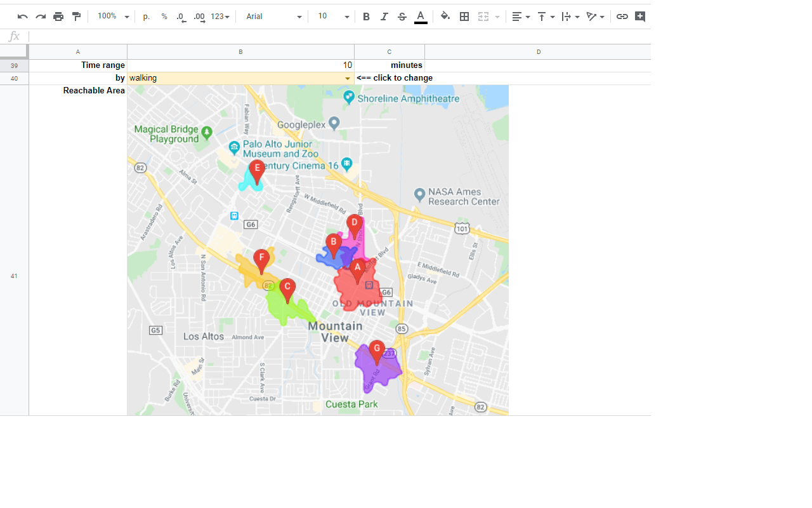
Task: Open the 'walking' cell dropdown arrow
Action: [x=348, y=79]
